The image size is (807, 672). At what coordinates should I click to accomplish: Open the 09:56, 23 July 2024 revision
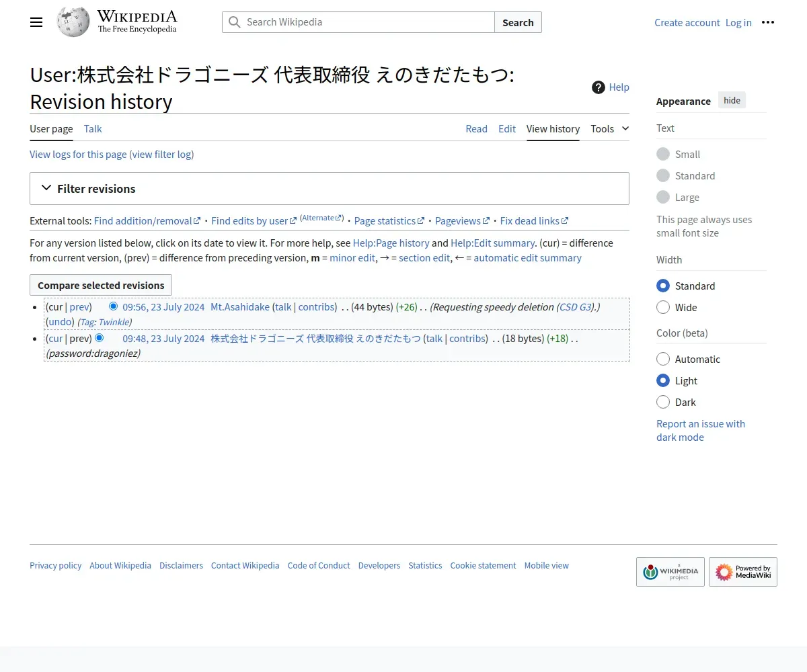163,306
